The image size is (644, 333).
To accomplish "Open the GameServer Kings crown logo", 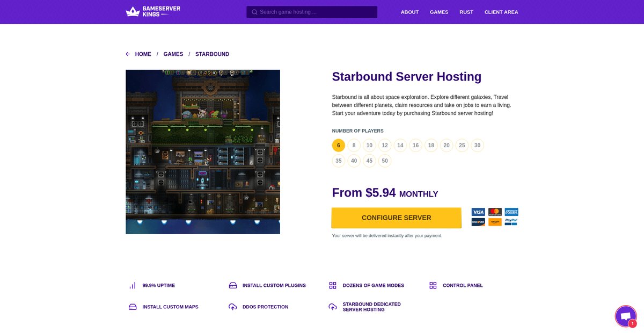I will click(153, 11).
